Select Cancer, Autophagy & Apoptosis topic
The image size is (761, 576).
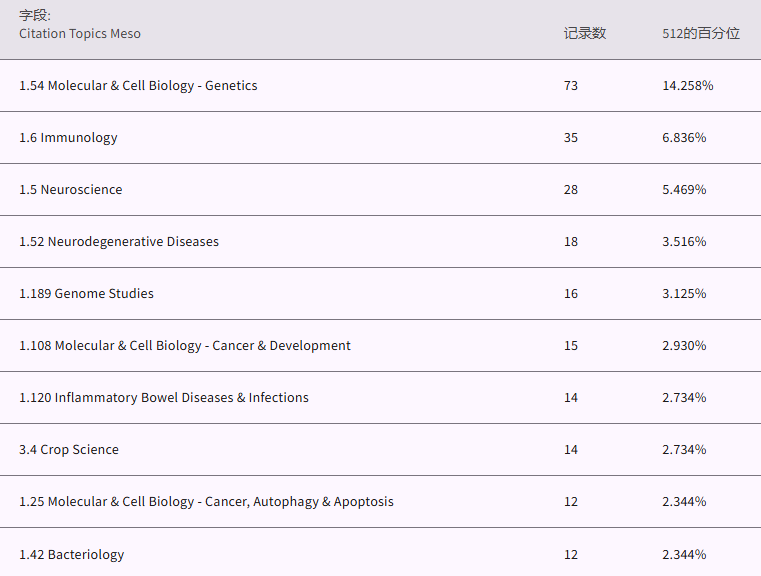206,502
